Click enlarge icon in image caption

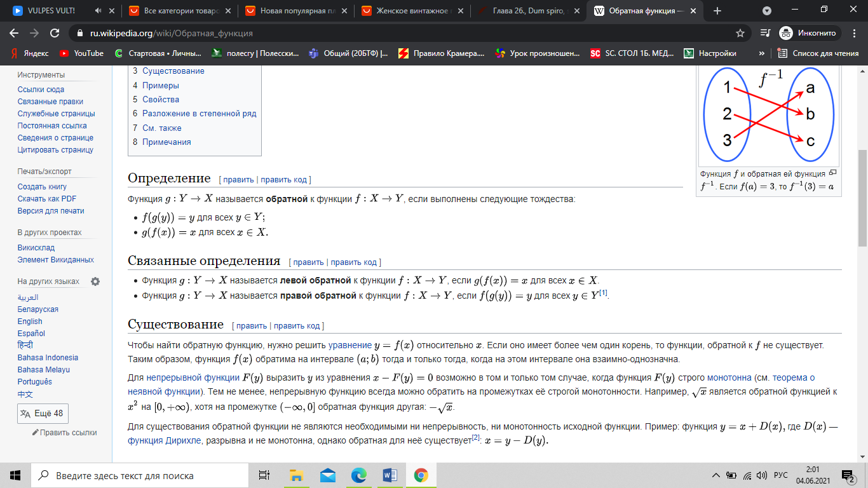[833, 172]
